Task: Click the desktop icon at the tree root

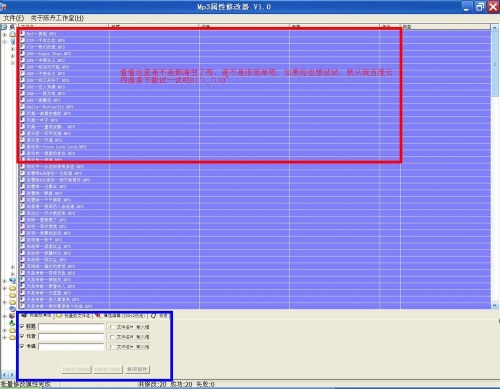Action: point(4,27)
